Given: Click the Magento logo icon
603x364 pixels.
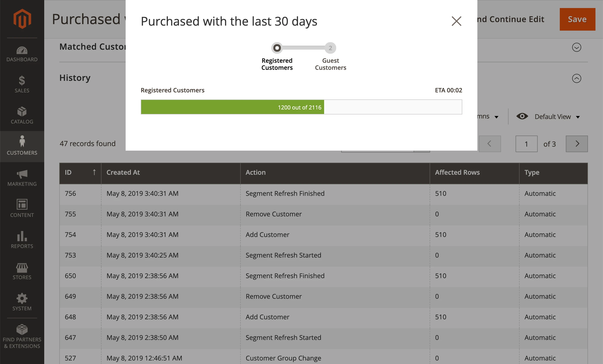Looking at the screenshot, I should click(x=22, y=19).
